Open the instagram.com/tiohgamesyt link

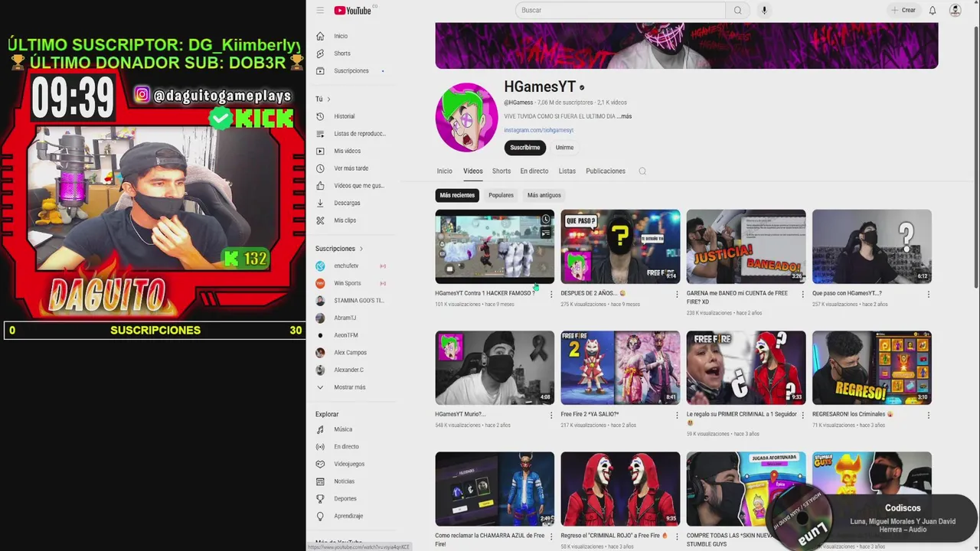coord(538,130)
